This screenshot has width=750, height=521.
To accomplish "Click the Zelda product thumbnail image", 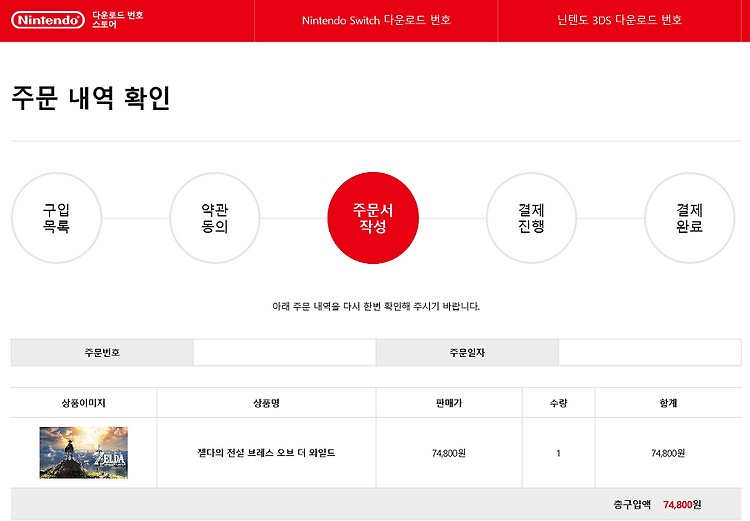I will pyautogui.click(x=84, y=453).
